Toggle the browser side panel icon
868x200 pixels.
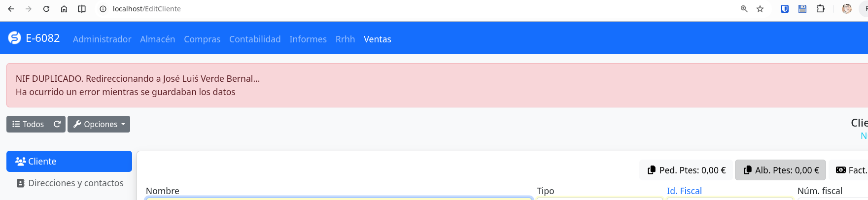click(x=82, y=9)
